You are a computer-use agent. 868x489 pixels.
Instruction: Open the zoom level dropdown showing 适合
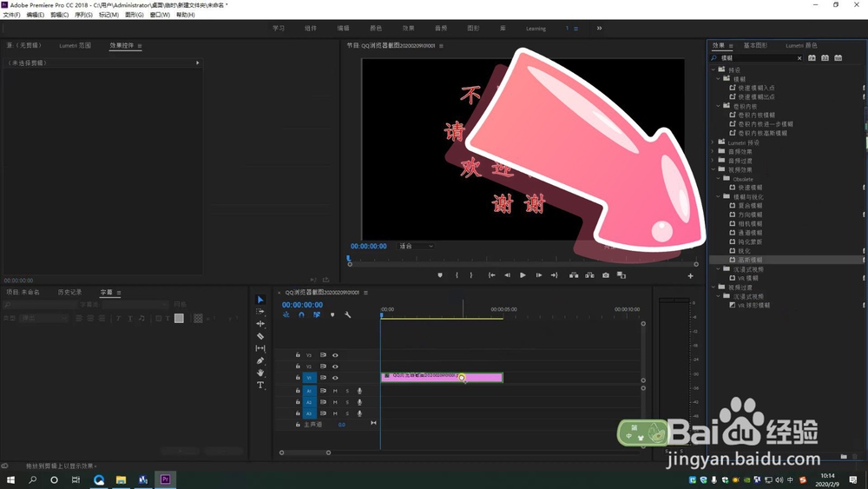[416, 247]
